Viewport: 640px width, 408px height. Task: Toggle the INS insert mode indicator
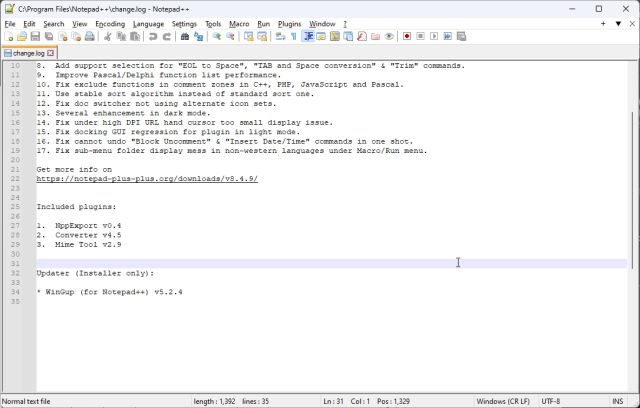pos(618,401)
